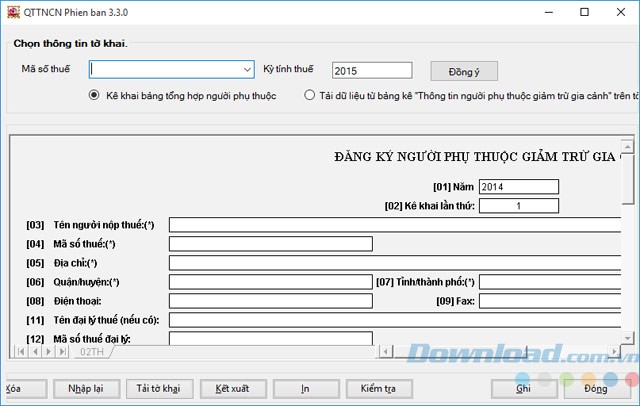This screenshot has height=406, width=640.
Task: Open the Mã số thuế dropdown
Action: [247, 70]
